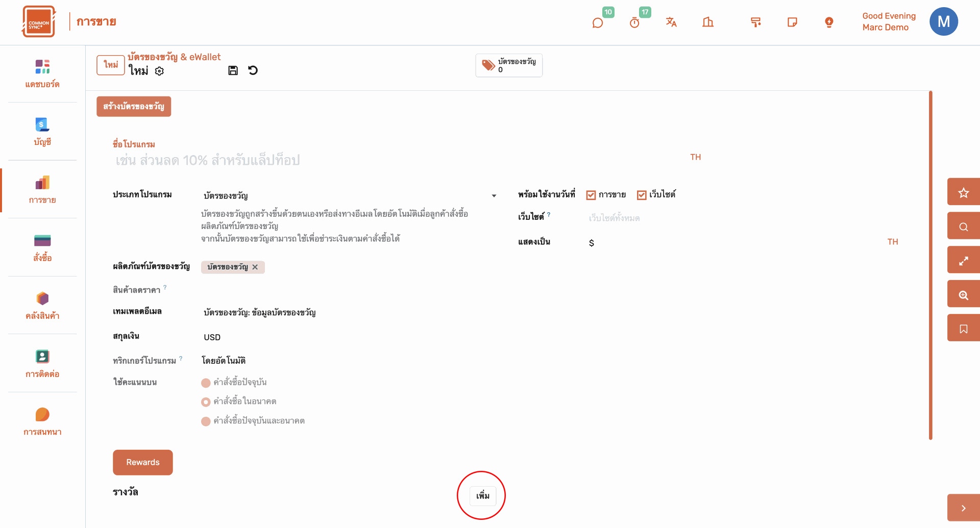Image resolution: width=980 pixels, height=528 pixels.
Task: Uncheck the เว็บไซต์ availability checkbox
Action: (x=642, y=195)
